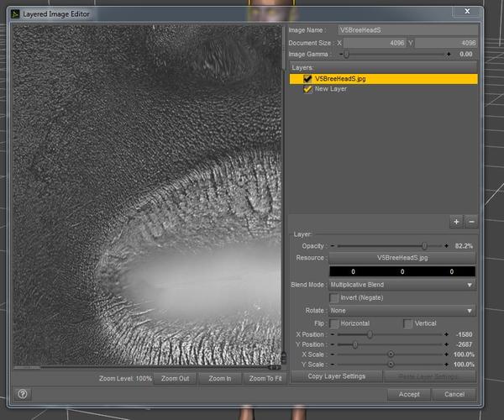Click the Opacity slider minus icon
This screenshot has width=504, height=420.
pyautogui.click(x=333, y=246)
